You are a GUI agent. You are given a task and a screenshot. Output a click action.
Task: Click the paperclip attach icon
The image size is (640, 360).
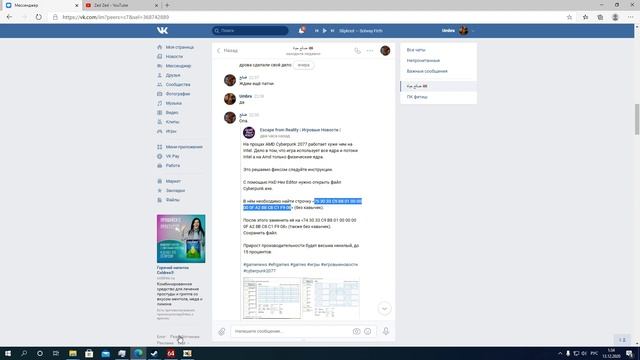coord(222,331)
